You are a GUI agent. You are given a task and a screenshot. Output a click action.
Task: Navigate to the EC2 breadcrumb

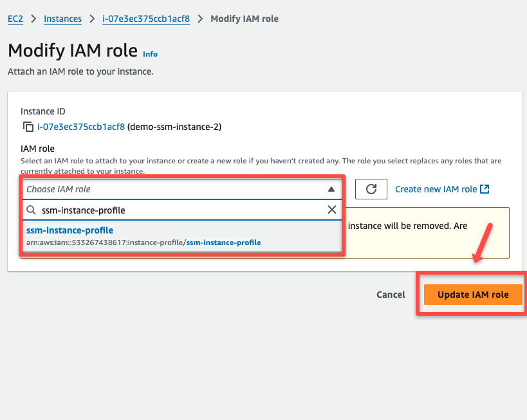tap(15, 19)
